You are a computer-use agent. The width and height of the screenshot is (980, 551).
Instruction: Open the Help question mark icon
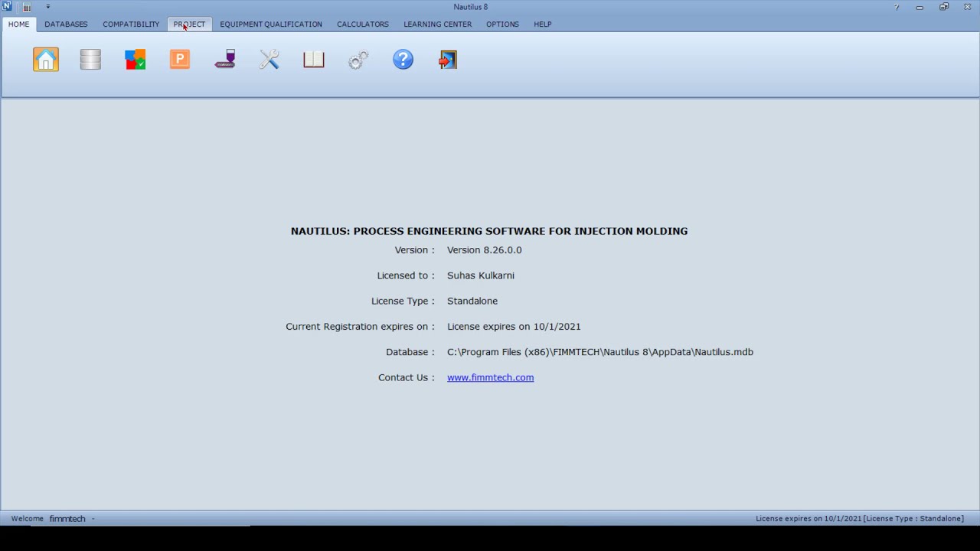pos(403,60)
